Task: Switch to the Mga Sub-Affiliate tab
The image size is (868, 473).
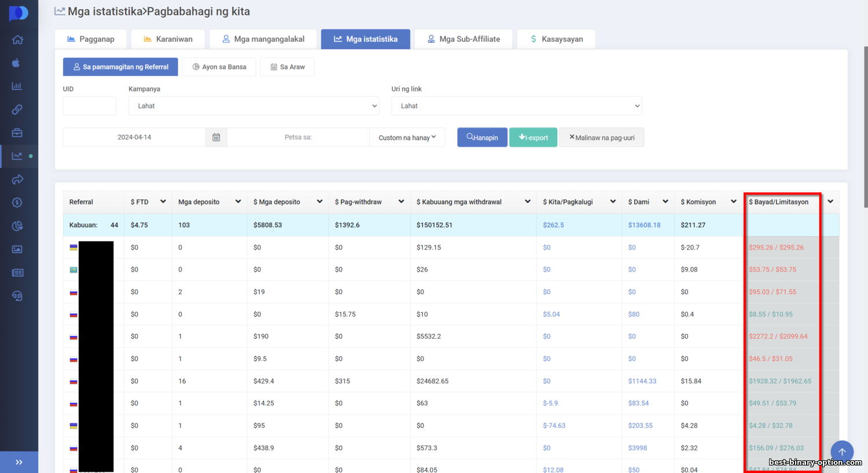Action: (464, 39)
